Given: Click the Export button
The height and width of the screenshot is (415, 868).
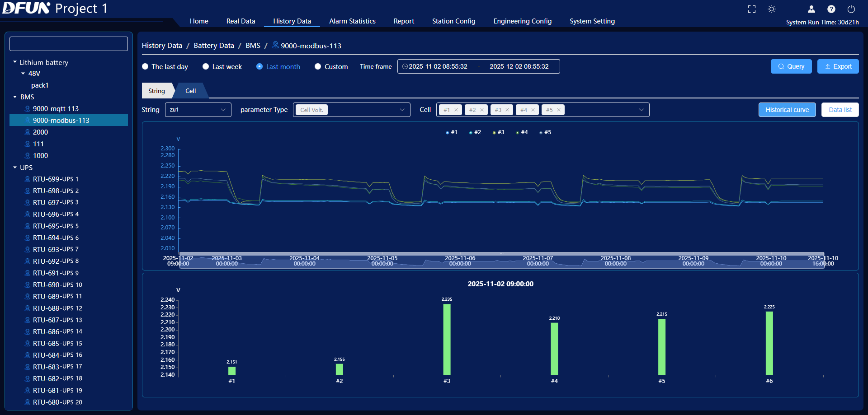Looking at the screenshot, I should (x=838, y=66).
